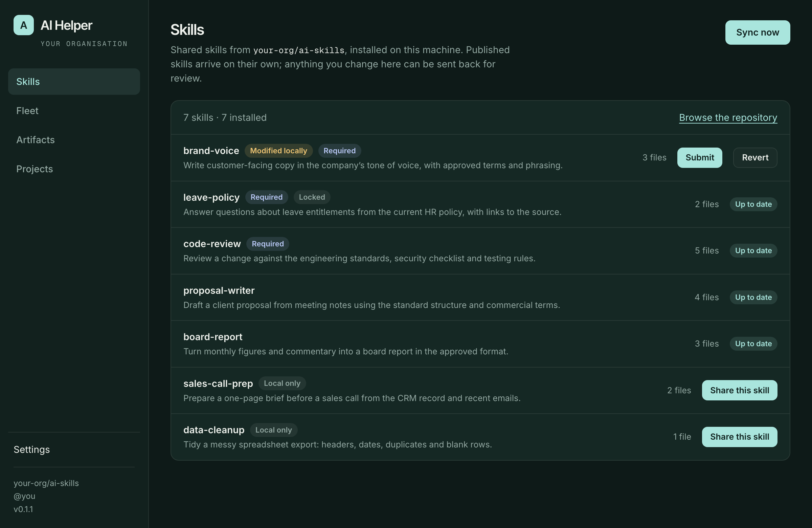Open the Artifacts section
This screenshot has width=812, height=528.
coord(74,140)
